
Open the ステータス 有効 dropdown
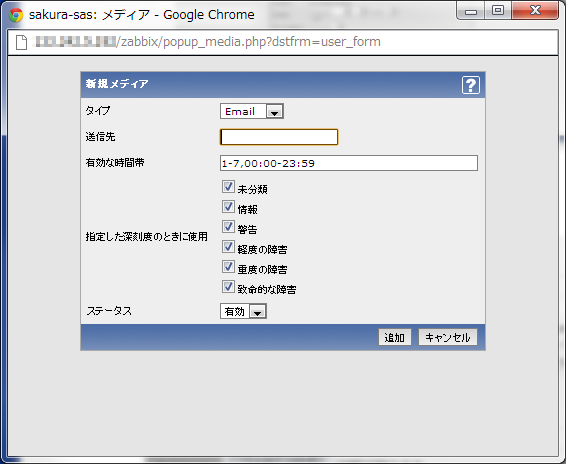point(243,311)
